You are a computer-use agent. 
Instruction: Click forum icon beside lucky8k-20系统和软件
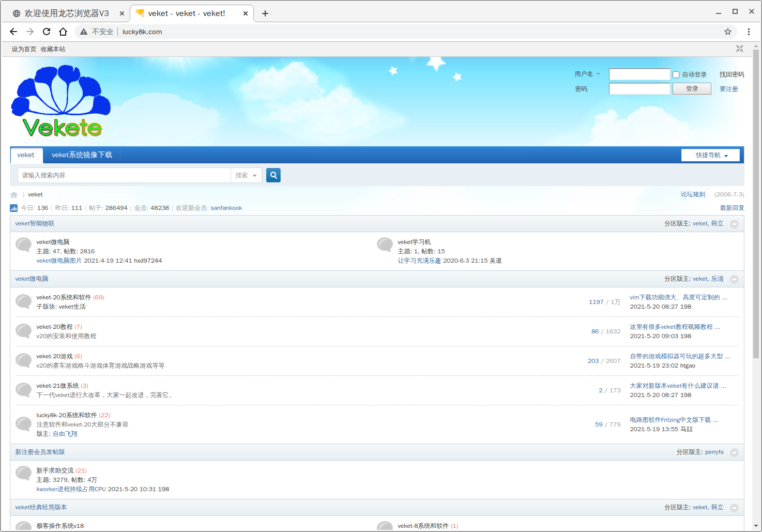[x=24, y=423]
